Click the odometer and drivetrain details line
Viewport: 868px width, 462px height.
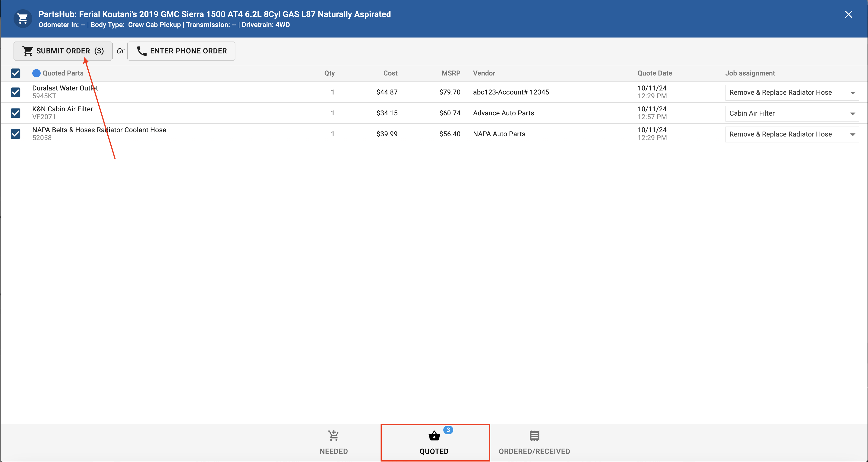(164, 25)
